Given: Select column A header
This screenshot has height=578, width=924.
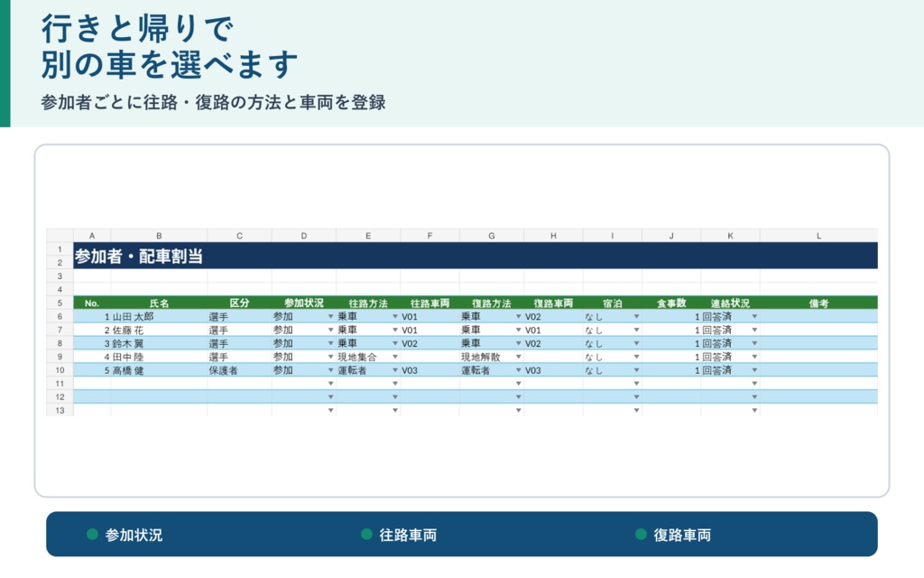Looking at the screenshot, I should tap(92, 236).
